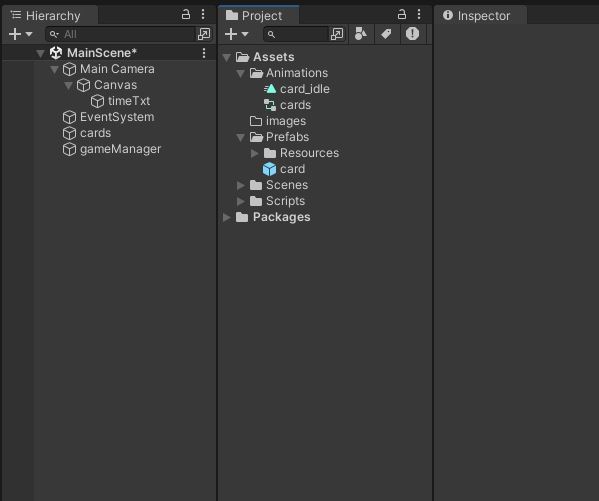Collapse the Assets folder arrow

click(227, 57)
